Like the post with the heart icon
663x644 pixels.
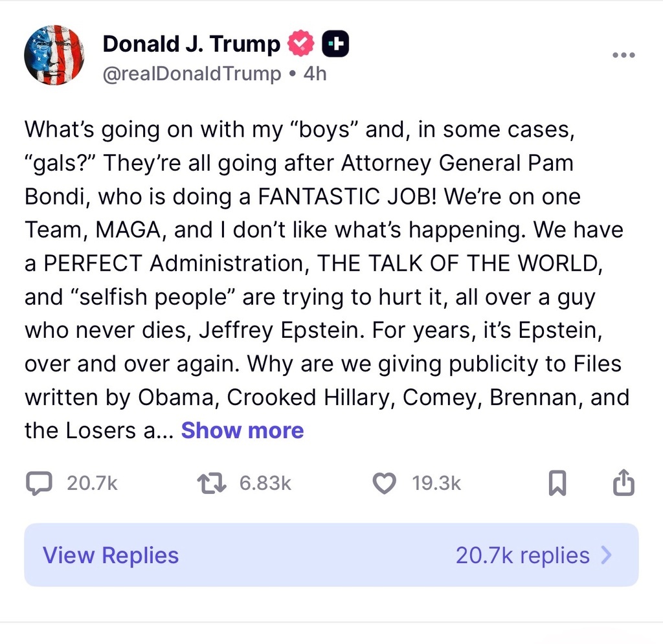tap(385, 483)
